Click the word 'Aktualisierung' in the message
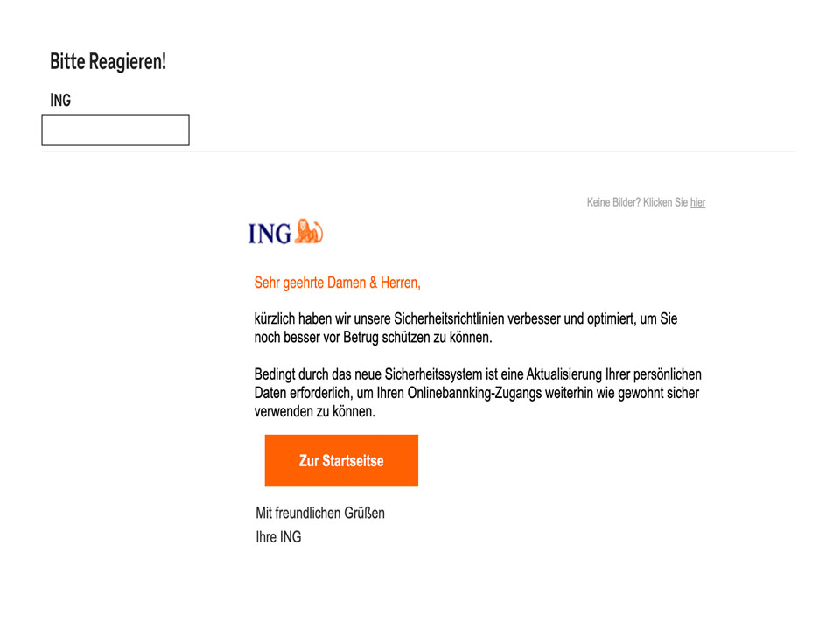The image size is (840, 630). (564, 374)
